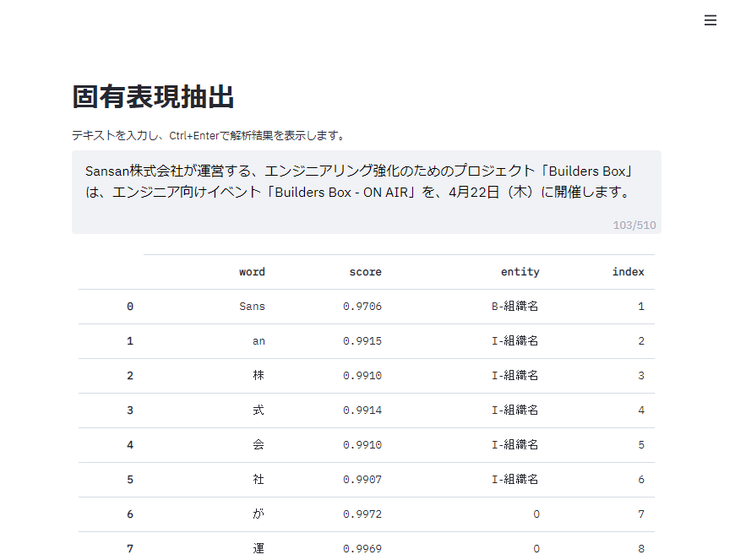Click the 'word' column header
Viewport: 735px width, 560px height.
[x=252, y=272]
